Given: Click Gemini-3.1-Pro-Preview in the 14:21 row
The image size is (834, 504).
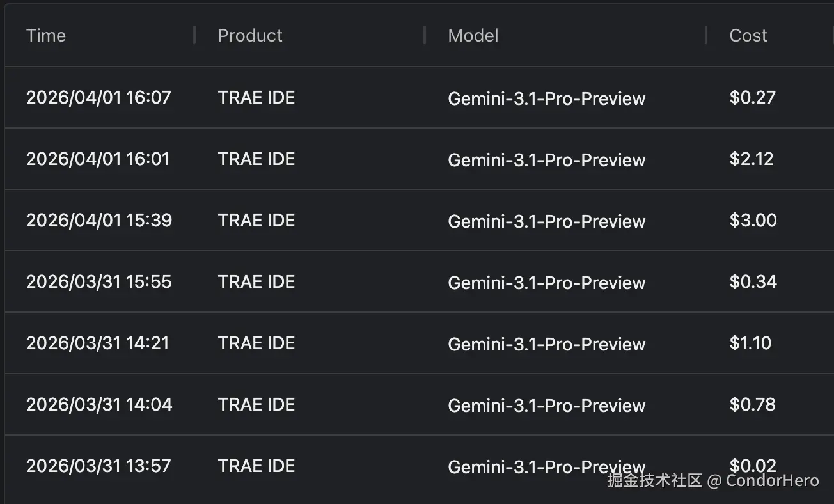Looking at the screenshot, I should click(546, 344).
